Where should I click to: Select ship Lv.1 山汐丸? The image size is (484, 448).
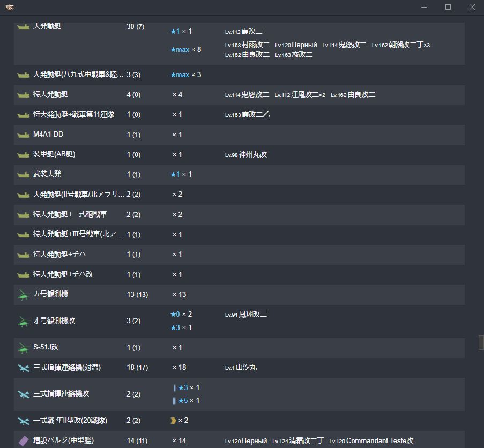point(241,368)
